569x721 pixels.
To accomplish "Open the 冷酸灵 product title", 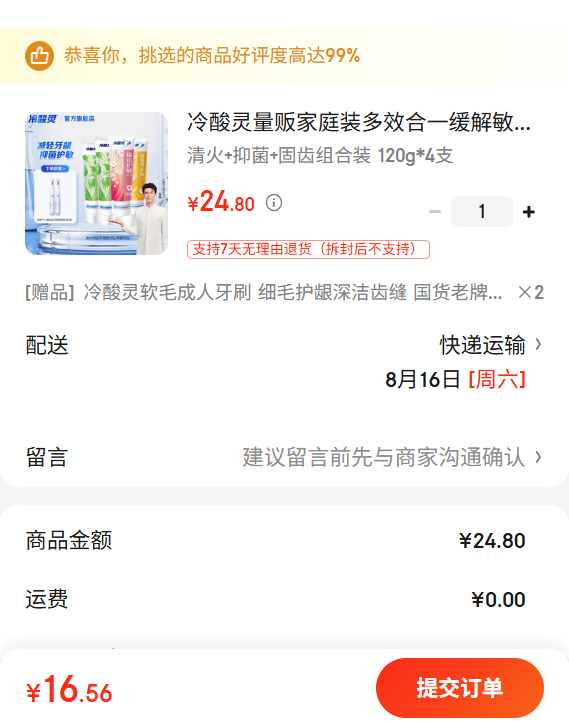I will click(359, 123).
